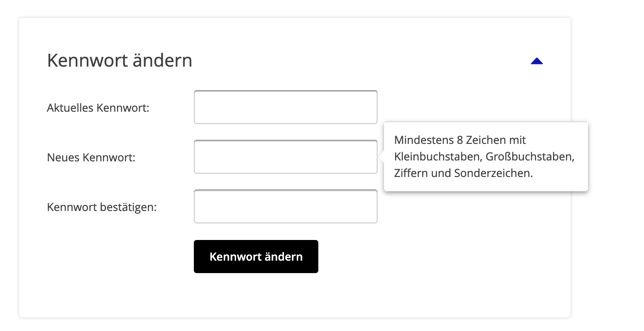Image resolution: width=644 pixels, height=331 pixels.
Task: Click the confirmation password box
Action: click(x=285, y=206)
